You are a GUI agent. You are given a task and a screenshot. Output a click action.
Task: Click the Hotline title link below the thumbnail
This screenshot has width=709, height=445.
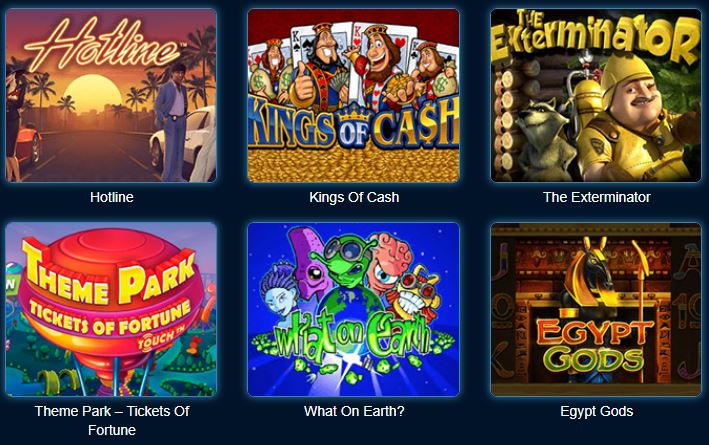tap(112, 197)
